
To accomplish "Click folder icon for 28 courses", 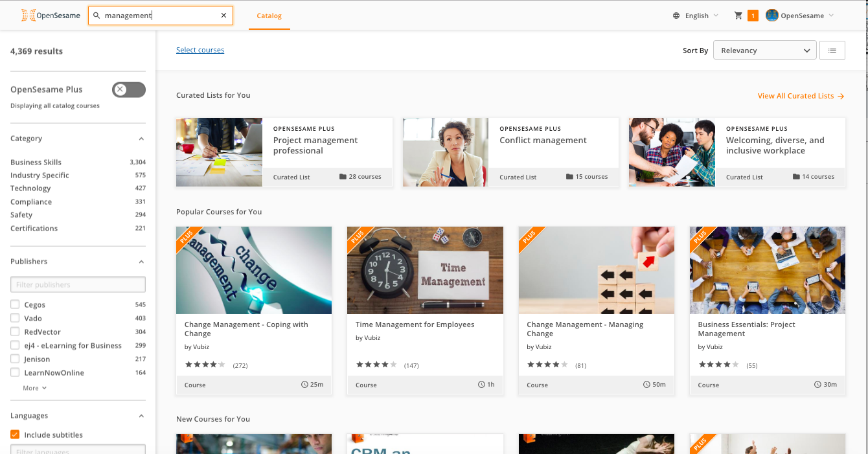I will pos(343,176).
